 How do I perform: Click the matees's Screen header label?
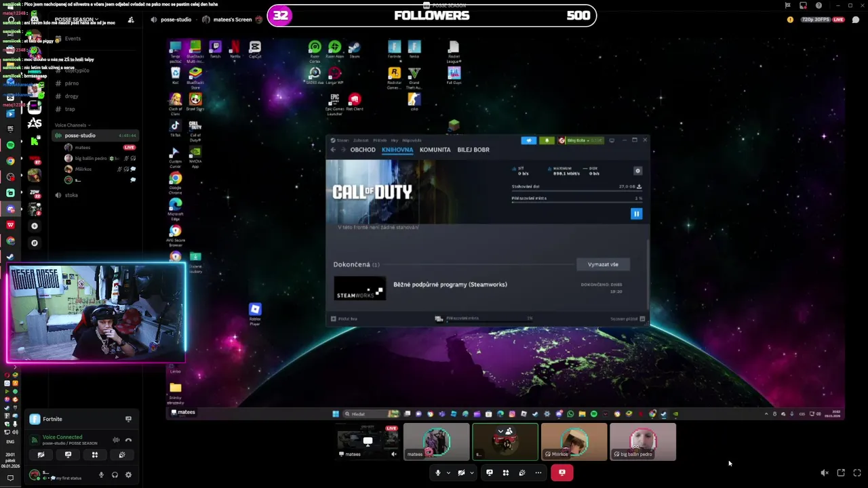pyautogui.click(x=233, y=20)
